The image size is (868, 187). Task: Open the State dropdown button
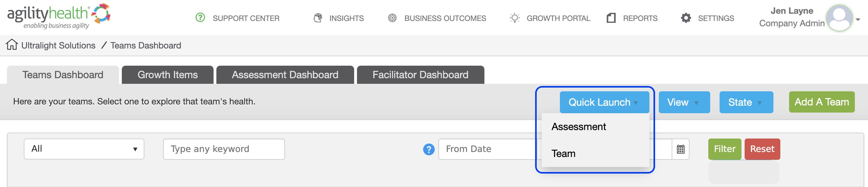coord(746,102)
